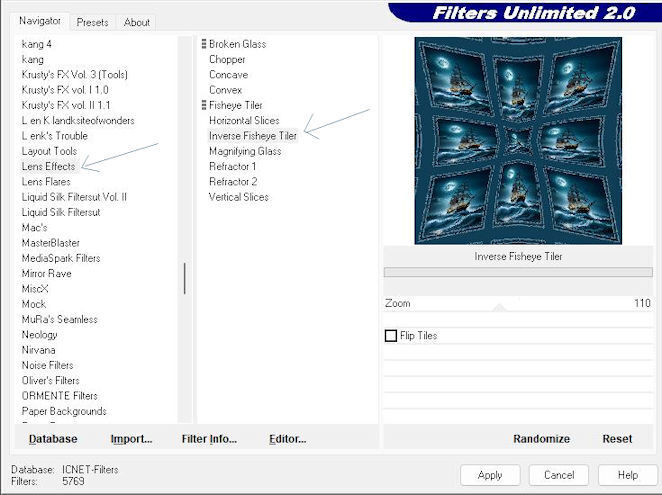Select the Convex filter

[225, 90]
